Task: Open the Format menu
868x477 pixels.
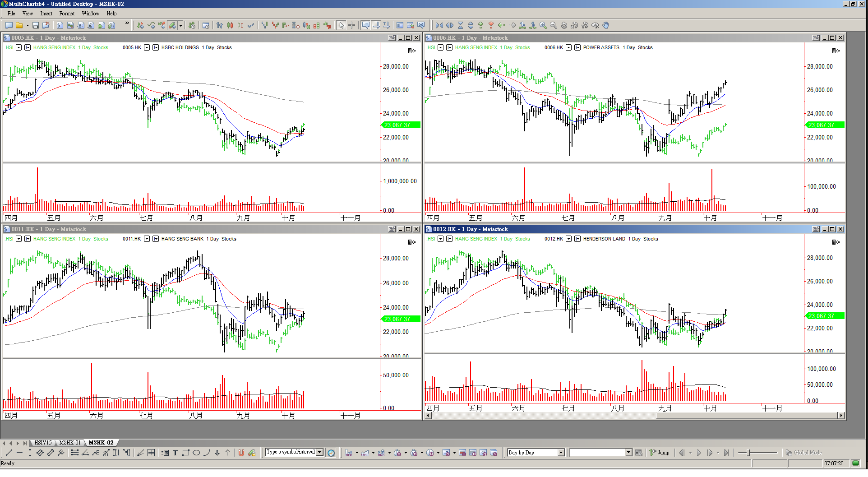Action: [x=67, y=14]
